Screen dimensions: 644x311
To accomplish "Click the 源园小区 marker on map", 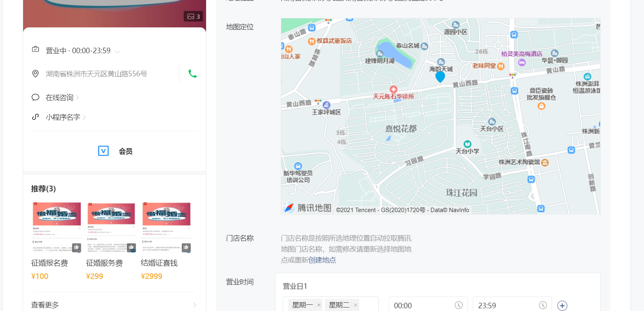I will [456, 25].
